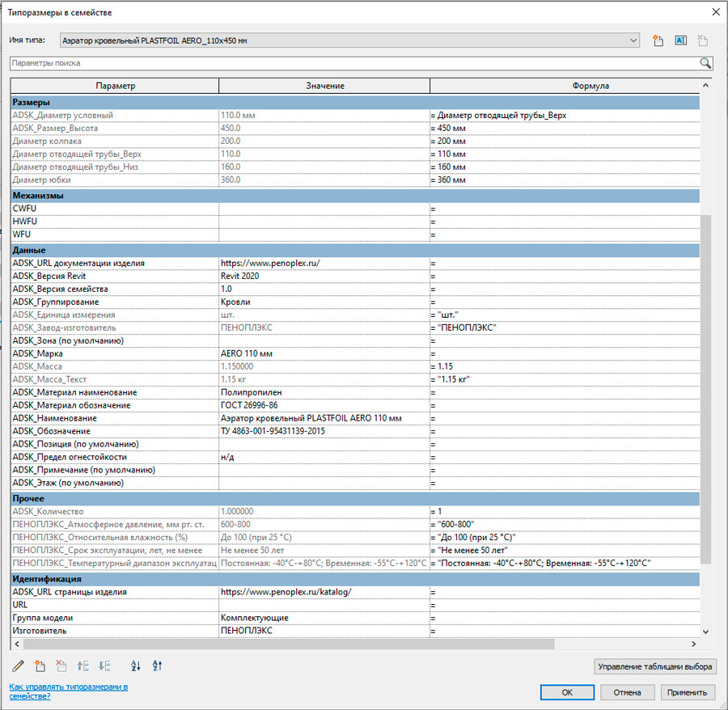Click ADSK_Версия семейства value 1.0
This screenshot has width=728, height=710.
[324, 289]
